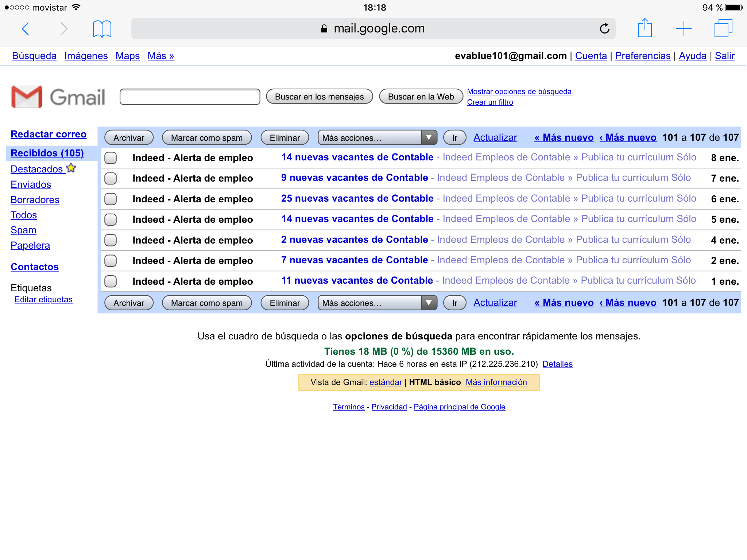
Task: Reload the page with the refresh icon
Action: (604, 28)
